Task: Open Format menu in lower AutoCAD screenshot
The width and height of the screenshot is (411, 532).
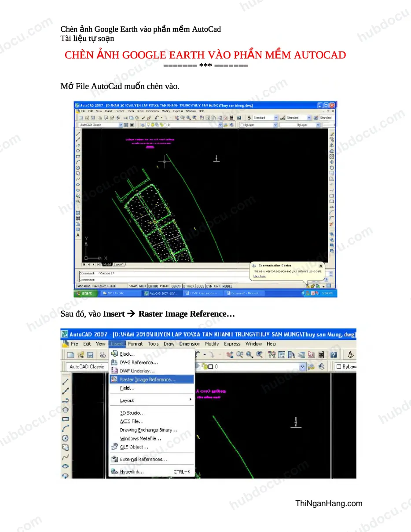Action: (136, 344)
